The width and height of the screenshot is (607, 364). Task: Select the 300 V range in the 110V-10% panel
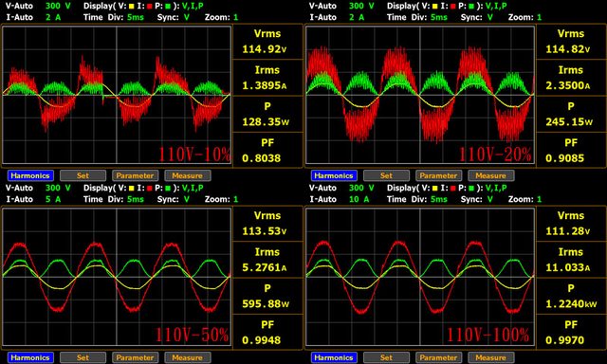(x=58, y=6)
